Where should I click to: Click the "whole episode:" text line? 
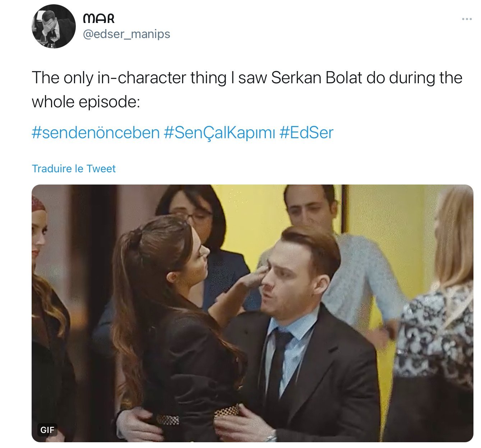coord(85,102)
